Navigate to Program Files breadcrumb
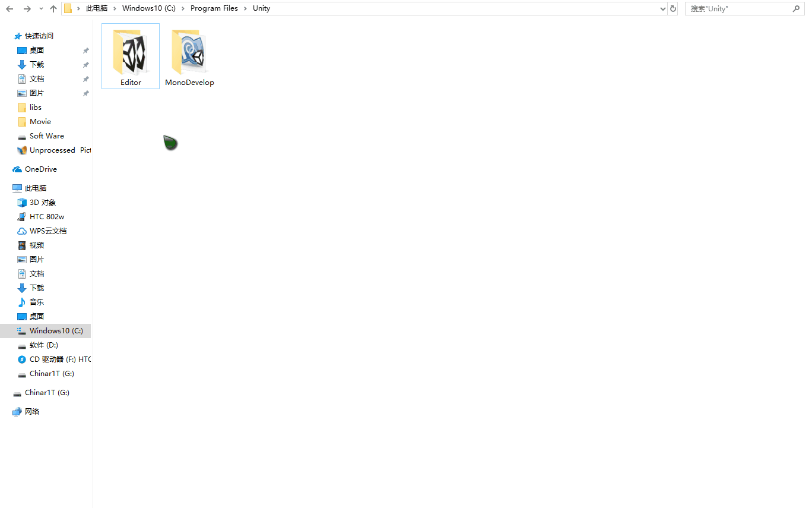 pos(214,8)
